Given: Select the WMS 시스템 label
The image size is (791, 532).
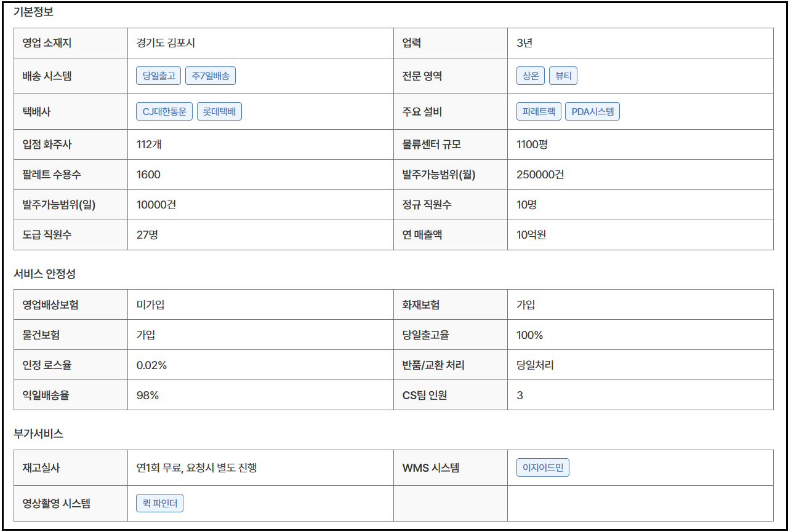Looking at the screenshot, I should pos(430,468).
